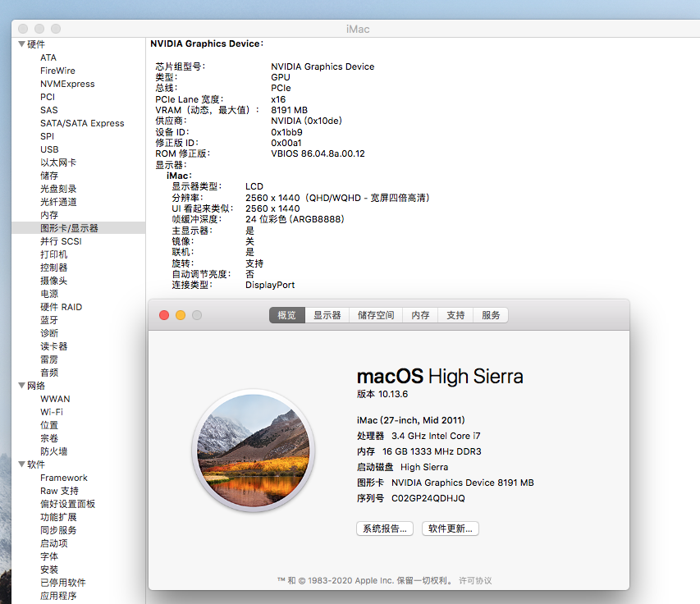
Task: Collapse the 硬件 section triangle
Action: (21, 43)
